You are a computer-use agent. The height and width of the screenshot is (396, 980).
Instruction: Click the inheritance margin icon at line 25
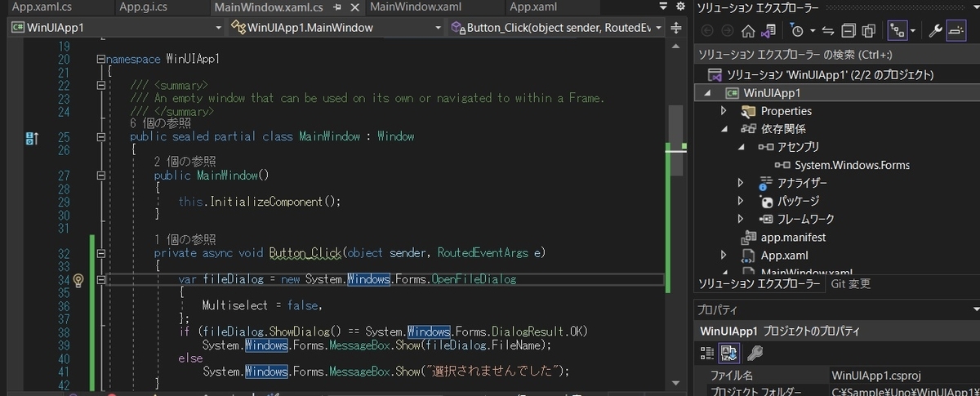point(32,138)
